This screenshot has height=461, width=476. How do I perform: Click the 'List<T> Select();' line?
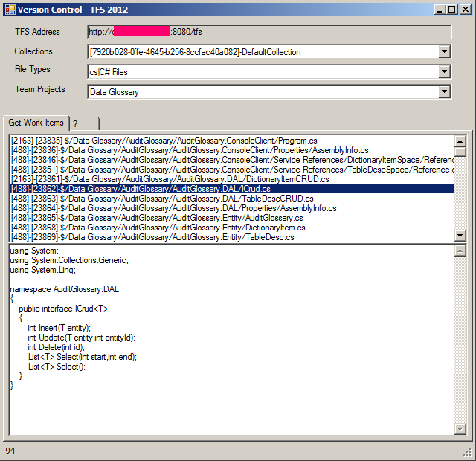coord(57,367)
